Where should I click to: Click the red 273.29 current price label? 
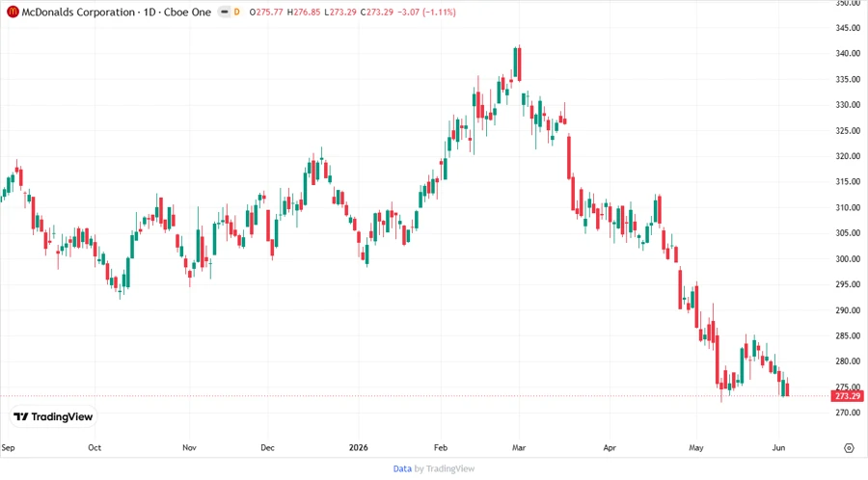tap(847, 396)
